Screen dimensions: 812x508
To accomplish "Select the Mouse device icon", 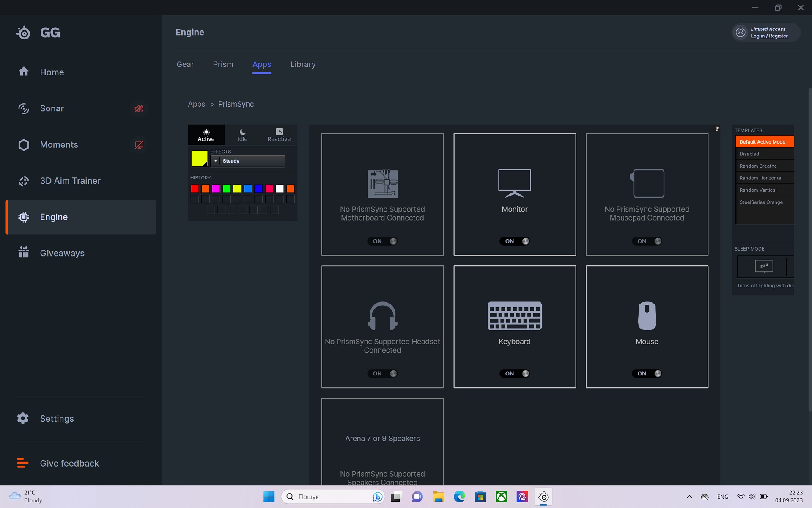I will coord(647,316).
